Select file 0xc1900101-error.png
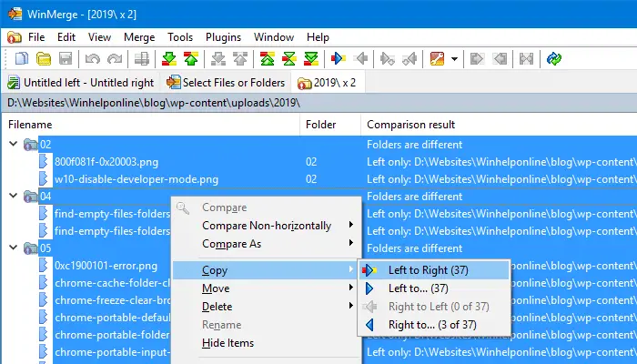The width and height of the screenshot is (637, 364). tap(106, 266)
